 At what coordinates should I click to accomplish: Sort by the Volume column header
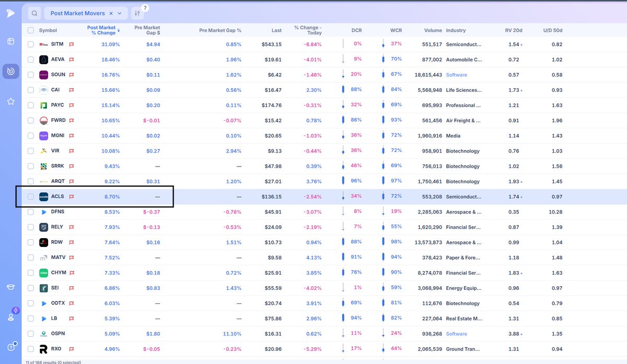coord(433,30)
